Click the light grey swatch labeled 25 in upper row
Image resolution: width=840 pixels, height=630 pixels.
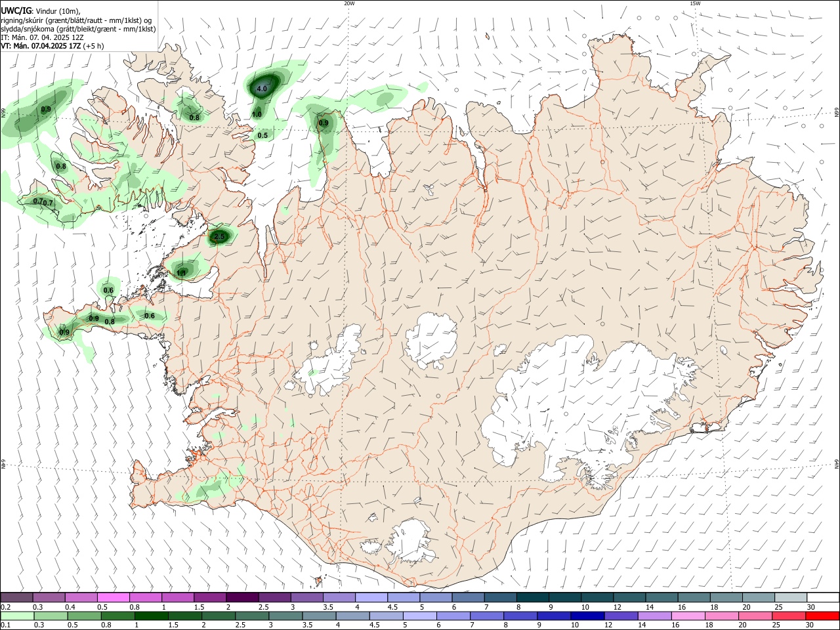point(790,597)
